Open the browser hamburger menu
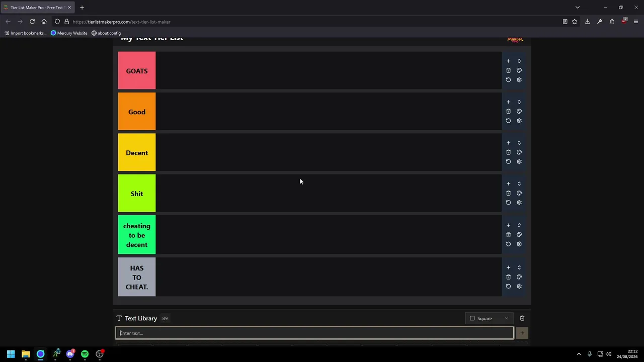The height and width of the screenshot is (362, 644). 636,22
